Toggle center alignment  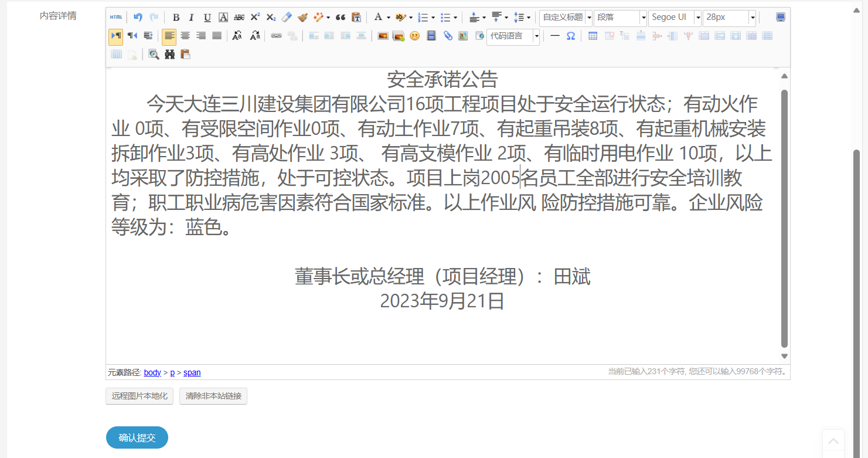pos(185,36)
